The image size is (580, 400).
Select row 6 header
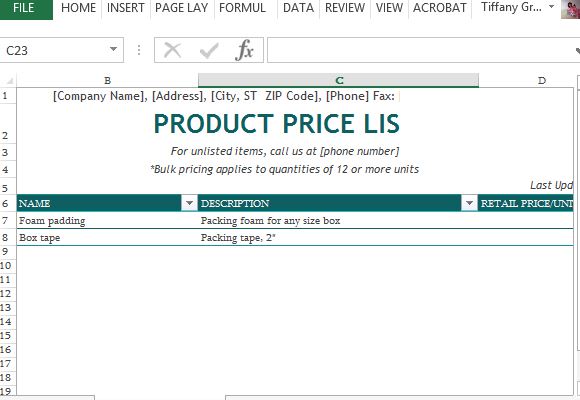(8, 203)
